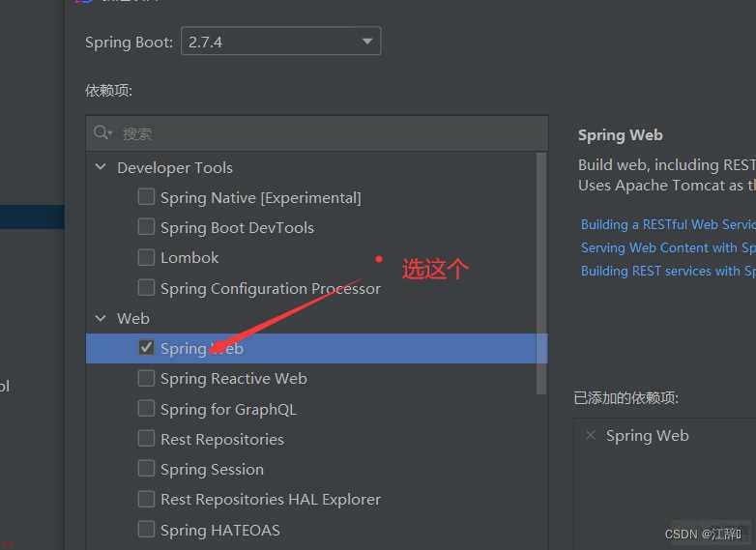
Task: Enable Spring HATEOAS checkbox
Action: (146, 529)
